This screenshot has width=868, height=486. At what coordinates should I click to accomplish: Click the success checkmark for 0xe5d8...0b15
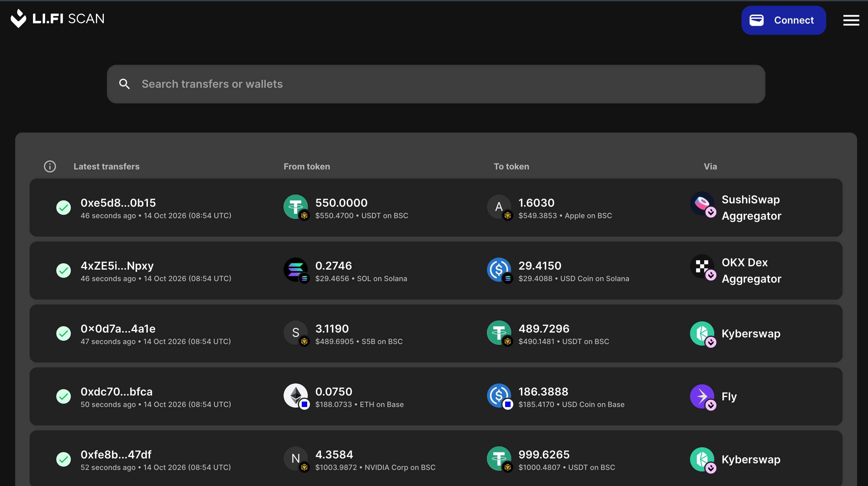[63, 208]
